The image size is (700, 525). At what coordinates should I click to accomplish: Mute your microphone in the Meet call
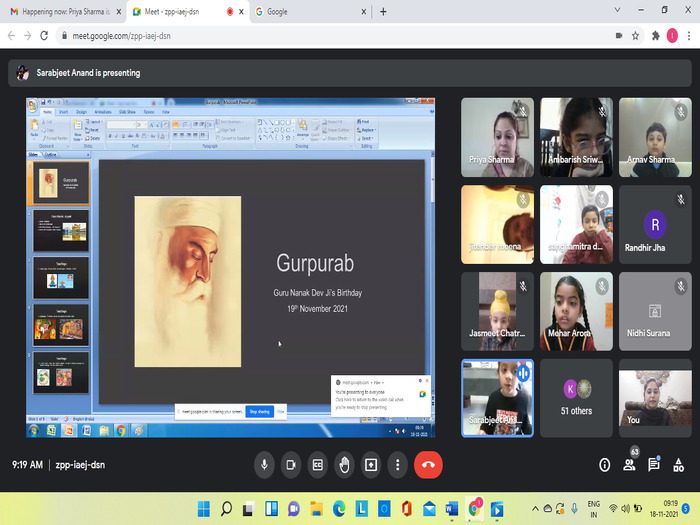click(264, 465)
